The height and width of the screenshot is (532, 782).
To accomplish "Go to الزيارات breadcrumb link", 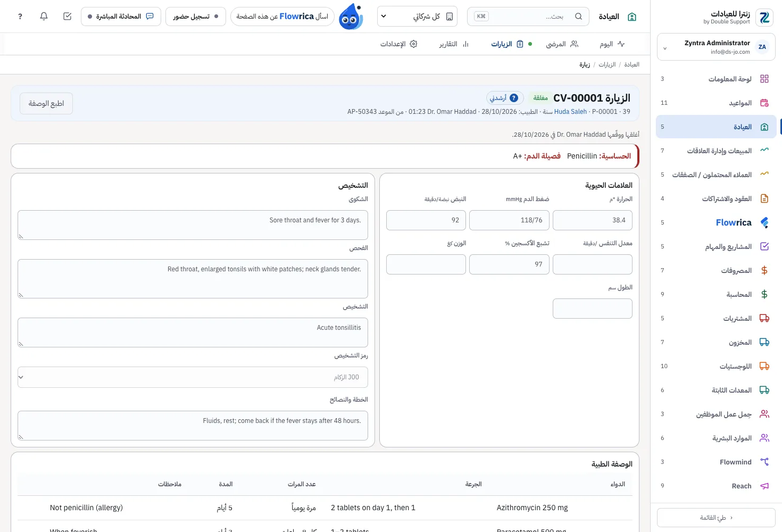I will coord(607,64).
